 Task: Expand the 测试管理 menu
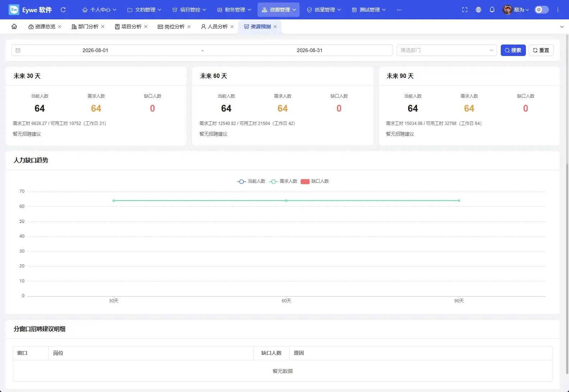click(369, 10)
